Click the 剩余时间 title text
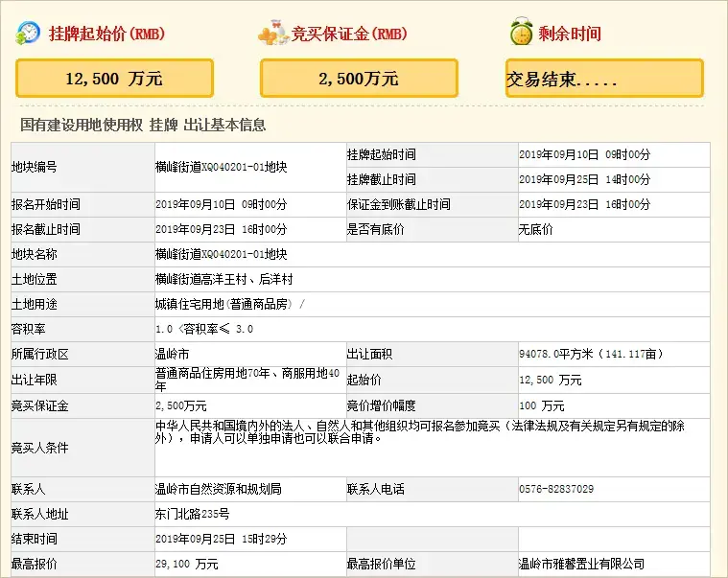 570,35
